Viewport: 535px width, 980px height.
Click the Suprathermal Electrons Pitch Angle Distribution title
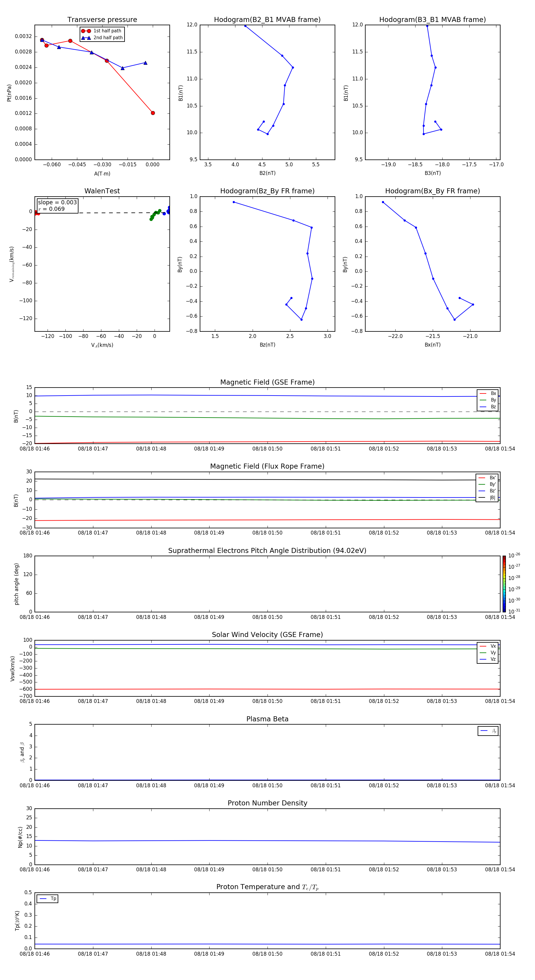267,551
